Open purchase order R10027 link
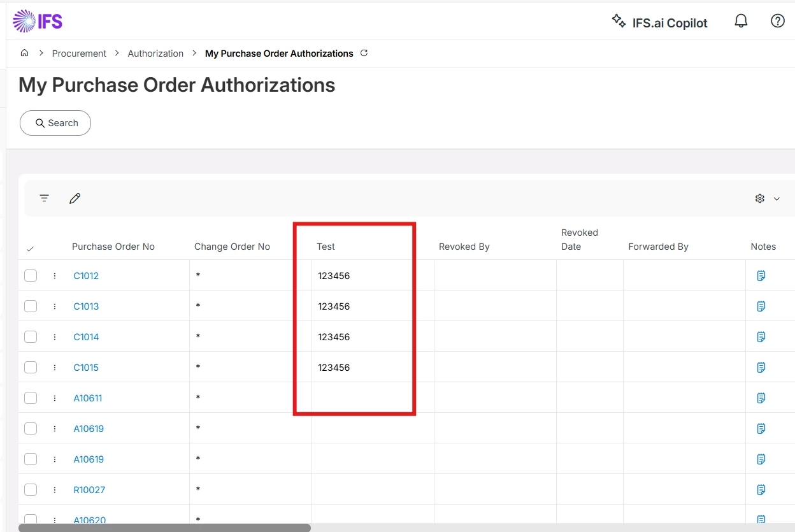Image resolution: width=795 pixels, height=532 pixels. [89, 490]
